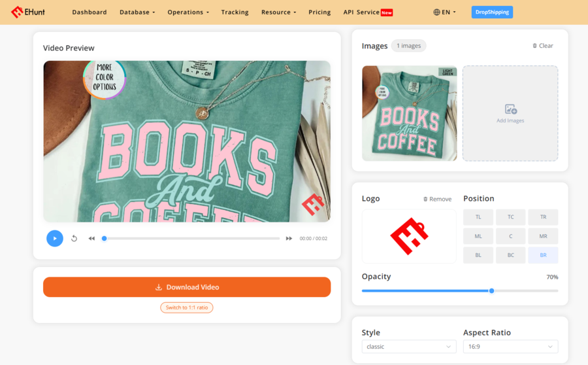Click the rewind icon
Viewport: 588px width, 365px height.
[91, 239]
